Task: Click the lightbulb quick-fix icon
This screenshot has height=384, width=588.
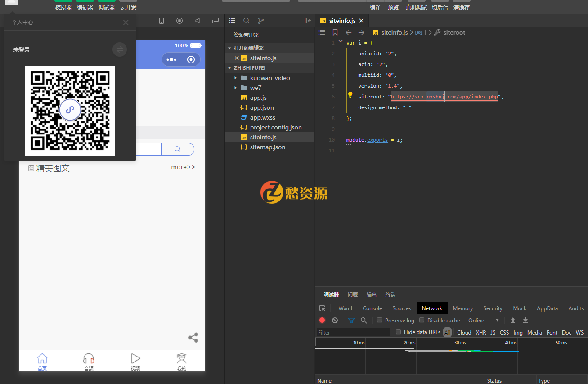Action: tap(350, 95)
